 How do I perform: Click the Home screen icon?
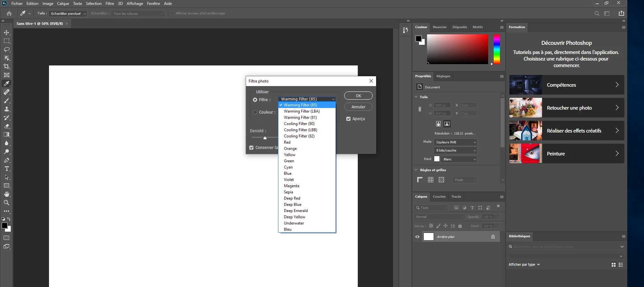point(9,13)
